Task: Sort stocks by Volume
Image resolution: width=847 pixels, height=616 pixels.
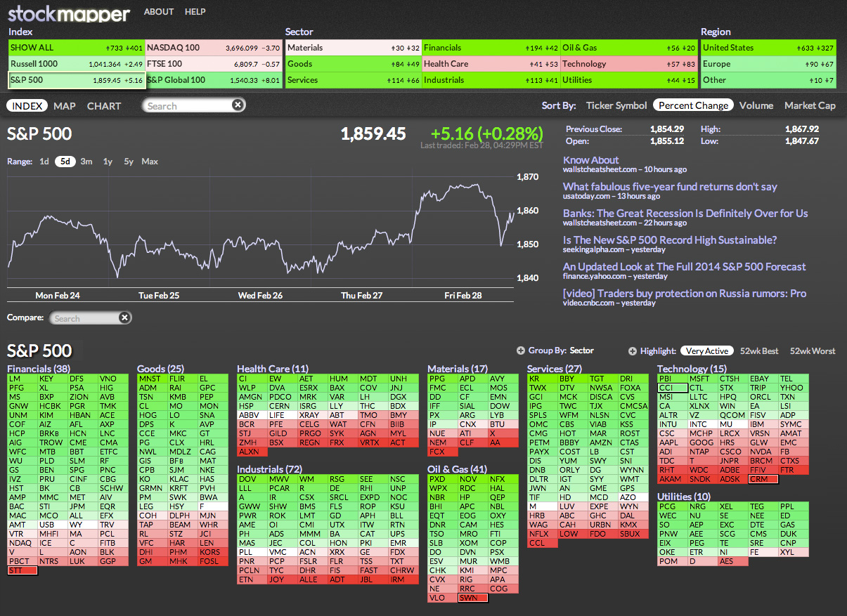Action: click(756, 105)
